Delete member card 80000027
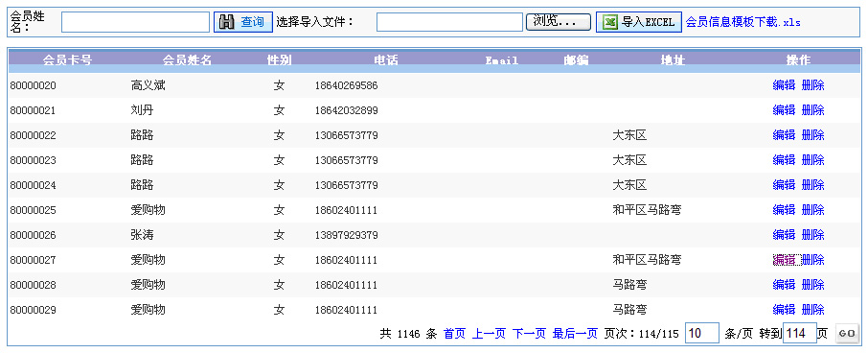Image resolution: width=868 pixels, height=353 pixels. tap(813, 260)
